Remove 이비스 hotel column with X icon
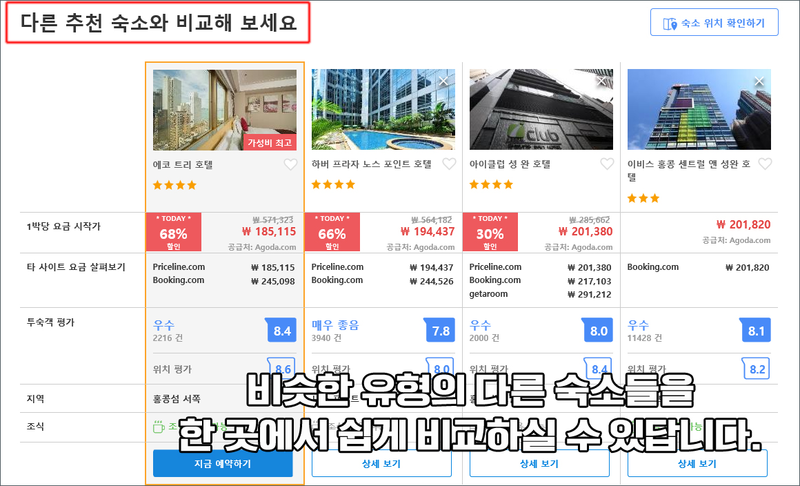This screenshot has width=800, height=486. (759, 81)
